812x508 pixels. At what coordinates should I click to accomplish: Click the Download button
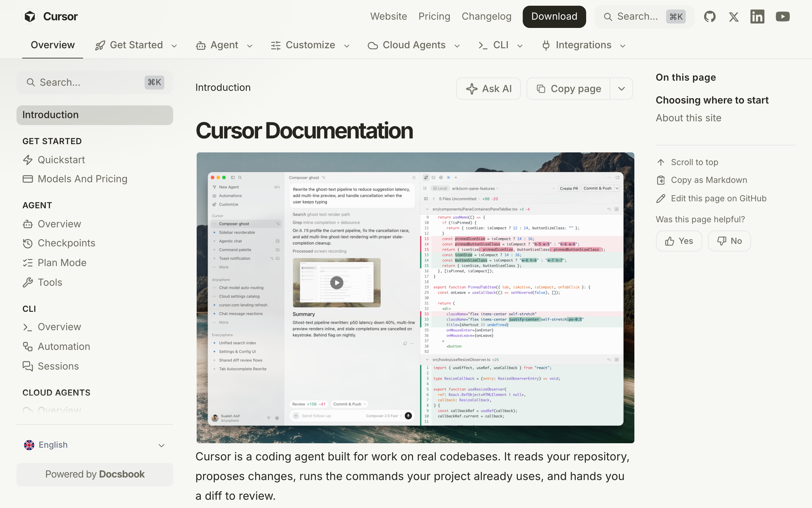(554, 17)
